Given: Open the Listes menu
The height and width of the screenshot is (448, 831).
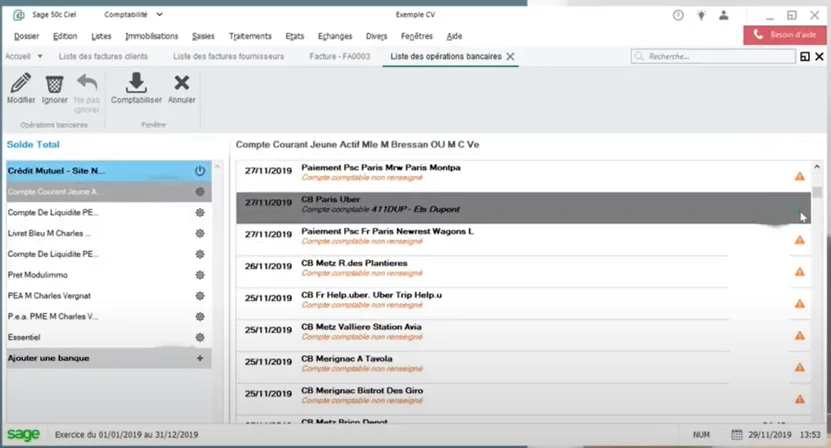Looking at the screenshot, I should [x=101, y=36].
